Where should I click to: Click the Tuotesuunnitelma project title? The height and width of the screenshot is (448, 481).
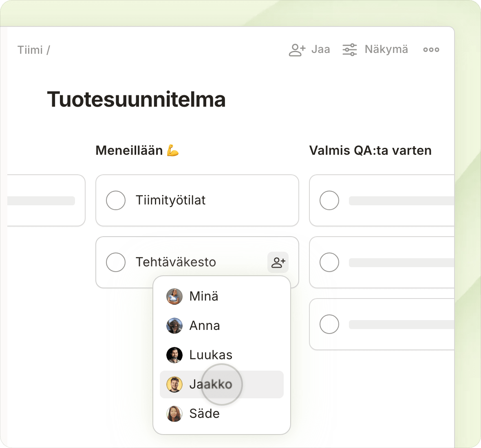coord(136,99)
